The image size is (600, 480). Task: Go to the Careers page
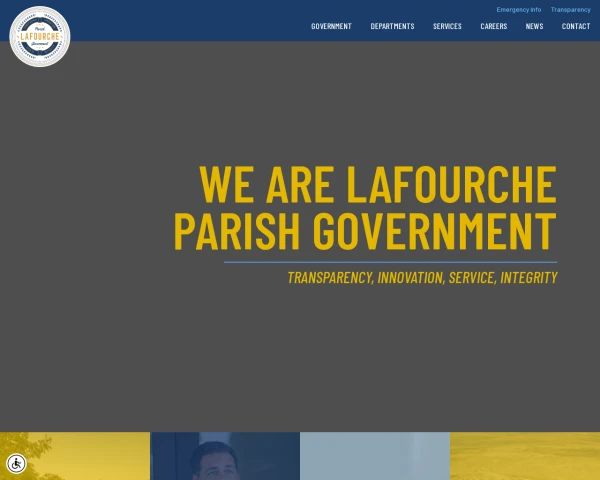point(494,26)
